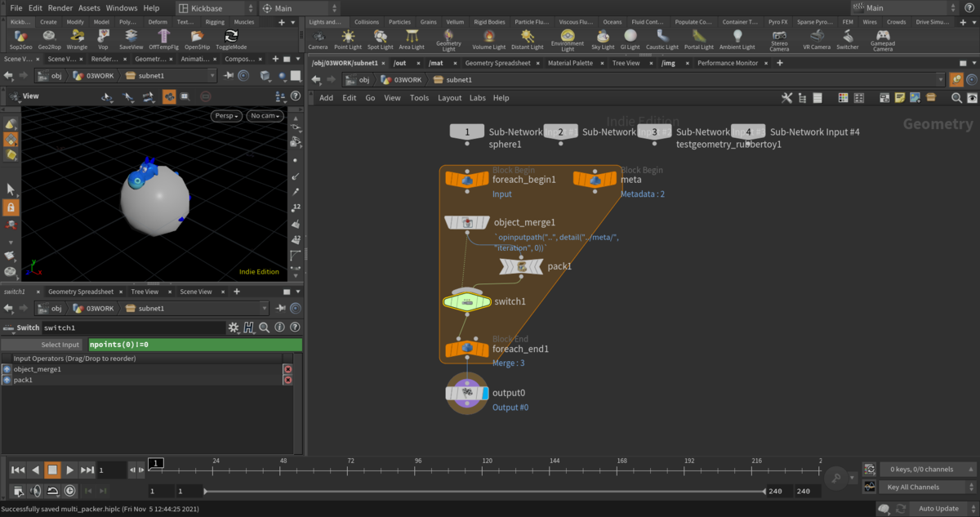Remove the object_merge1 input from the list
Image resolution: width=980 pixels, height=517 pixels.
(287, 369)
